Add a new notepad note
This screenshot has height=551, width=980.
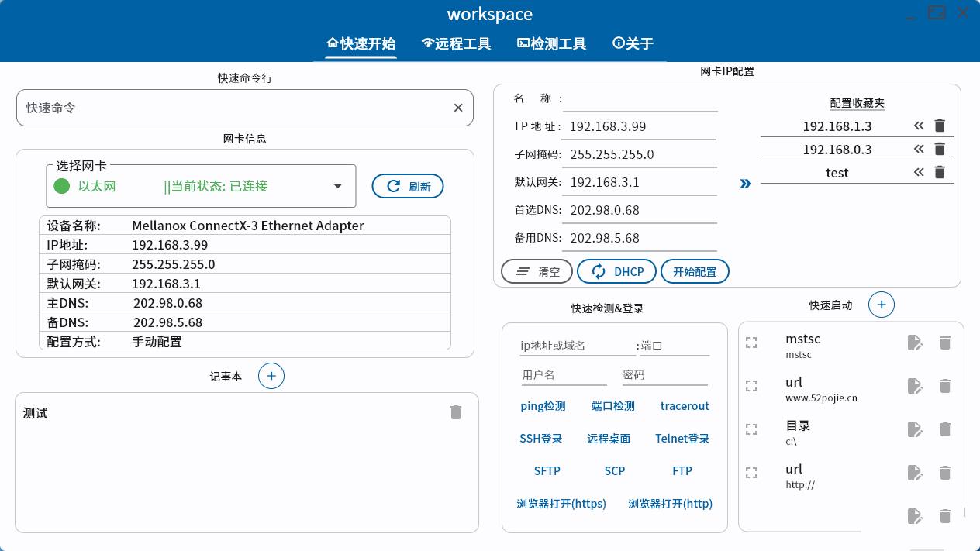tap(271, 376)
